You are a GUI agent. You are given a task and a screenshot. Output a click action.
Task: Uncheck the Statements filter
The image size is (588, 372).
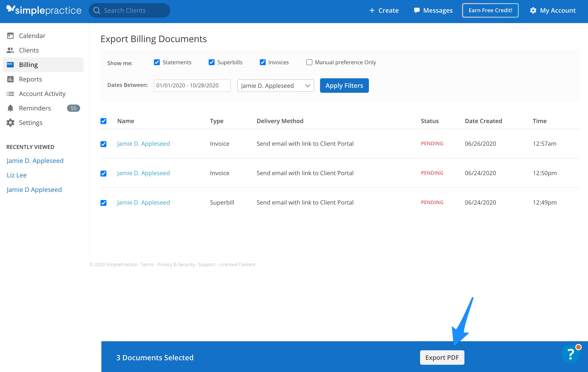157,62
